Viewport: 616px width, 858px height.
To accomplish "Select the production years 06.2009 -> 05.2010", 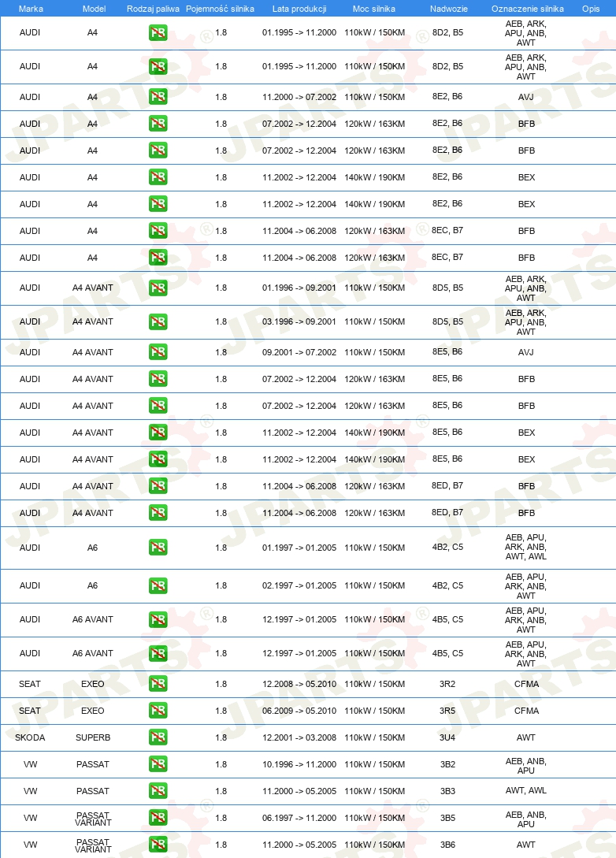I will (x=299, y=711).
